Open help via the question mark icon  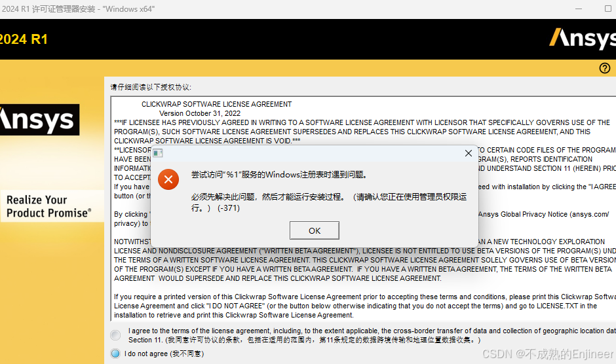(x=605, y=68)
